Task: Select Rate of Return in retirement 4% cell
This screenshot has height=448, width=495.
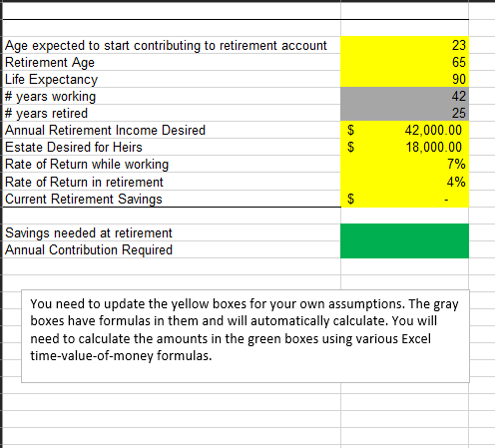Action: click(404, 182)
